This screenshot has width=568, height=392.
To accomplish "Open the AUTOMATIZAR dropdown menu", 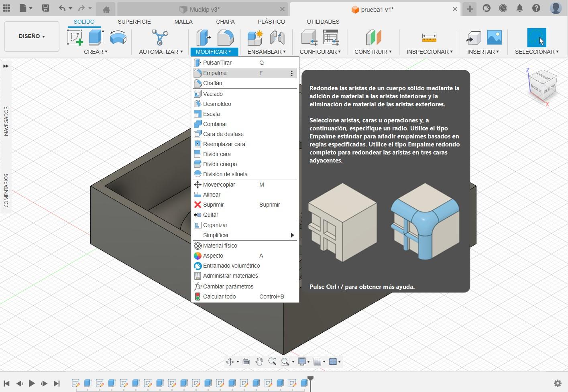I will [x=161, y=52].
